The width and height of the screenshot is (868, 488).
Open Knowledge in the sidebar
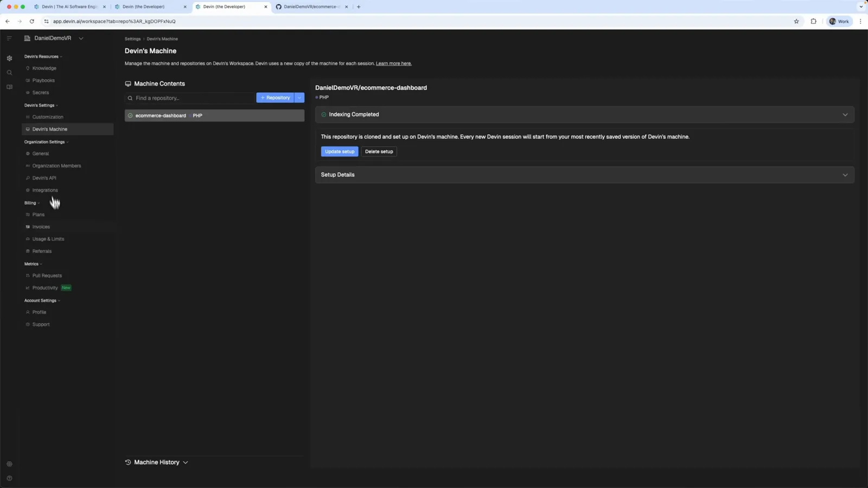point(68,68)
